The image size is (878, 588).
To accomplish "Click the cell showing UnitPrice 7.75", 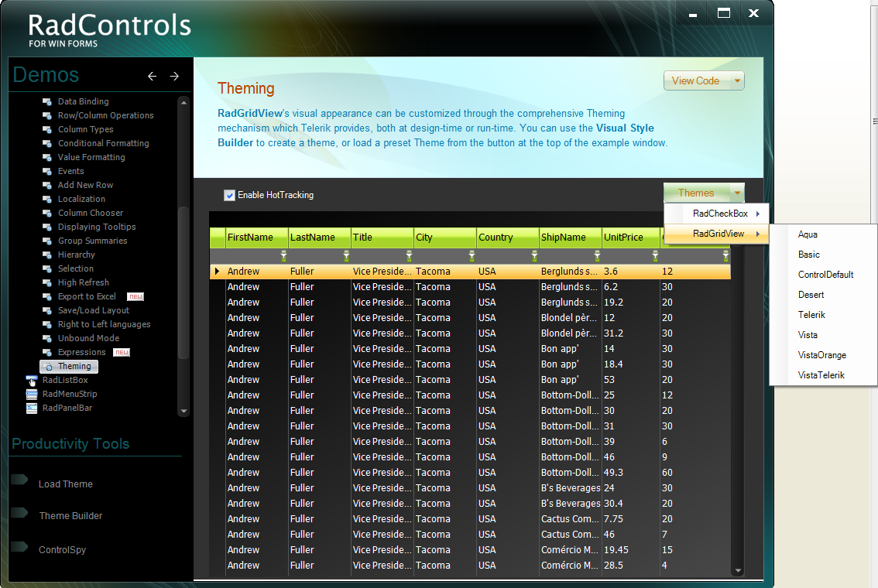I will click(x=630, y=519).
